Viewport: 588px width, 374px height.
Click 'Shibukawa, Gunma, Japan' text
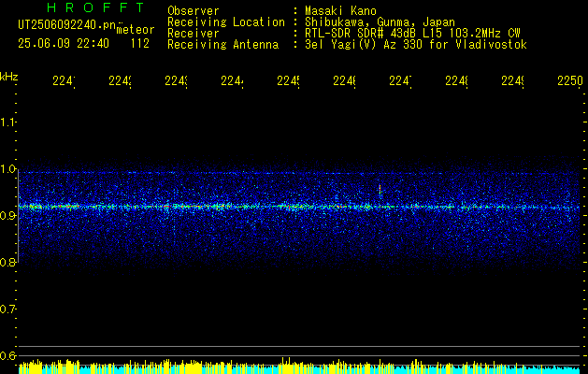point(380,22)
